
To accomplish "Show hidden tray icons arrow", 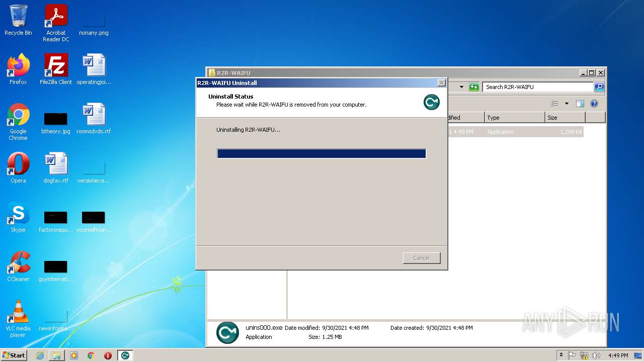I will tap(561, 355).
